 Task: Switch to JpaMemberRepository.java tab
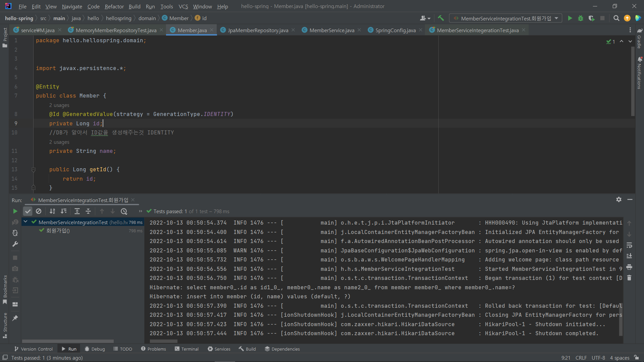tap(258, 30)
